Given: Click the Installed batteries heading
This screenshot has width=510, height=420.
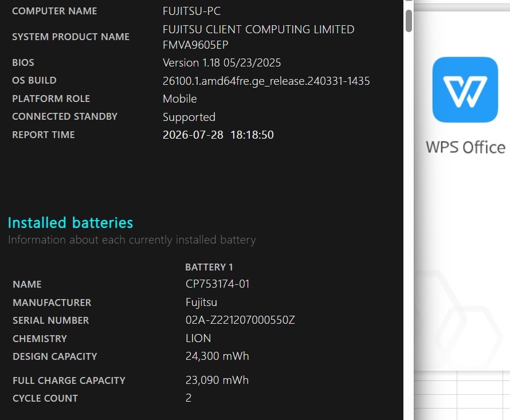Looking at the screenshot, I should coord(70,223).
